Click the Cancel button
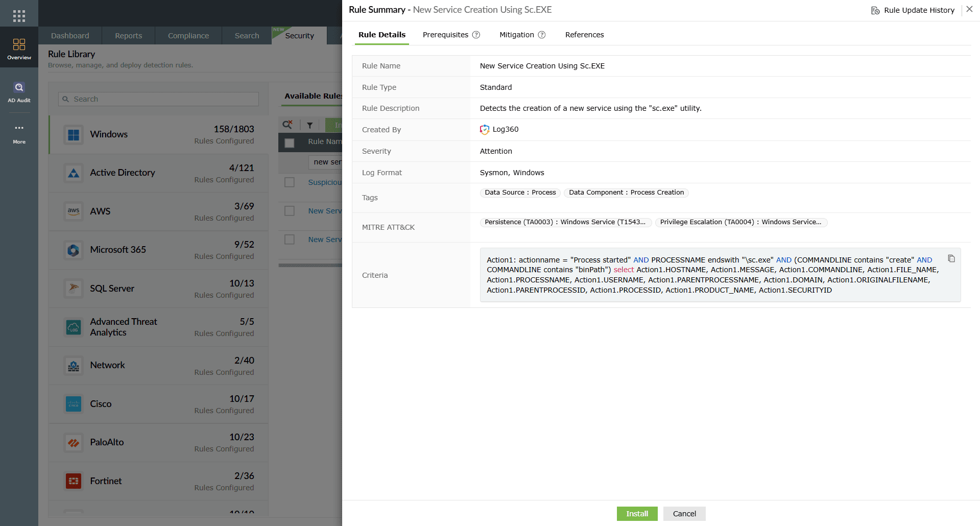The width and height of the screenshot is (980, 526). click(684, 514)
